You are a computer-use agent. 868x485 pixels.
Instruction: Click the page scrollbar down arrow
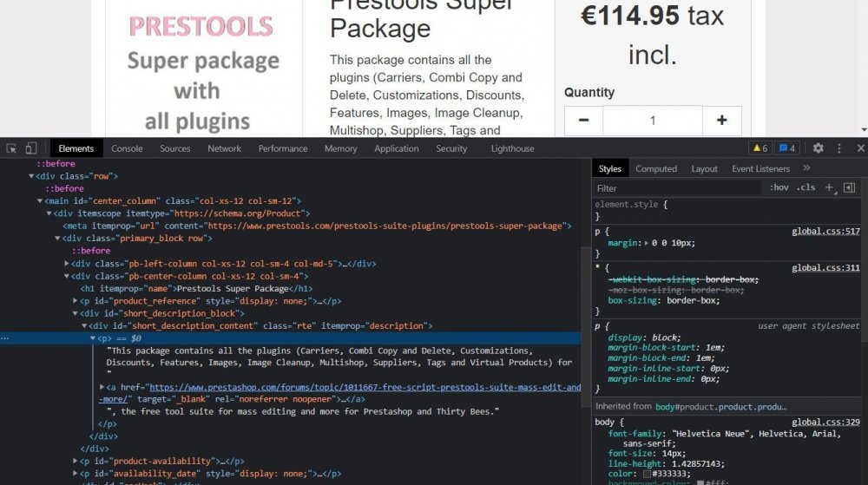click(x=865, y=130)
